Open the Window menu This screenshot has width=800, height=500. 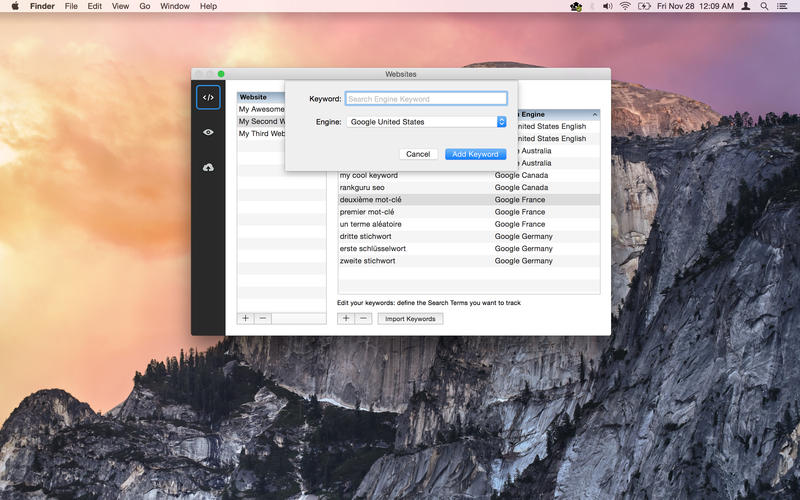[x=175, y=6]
